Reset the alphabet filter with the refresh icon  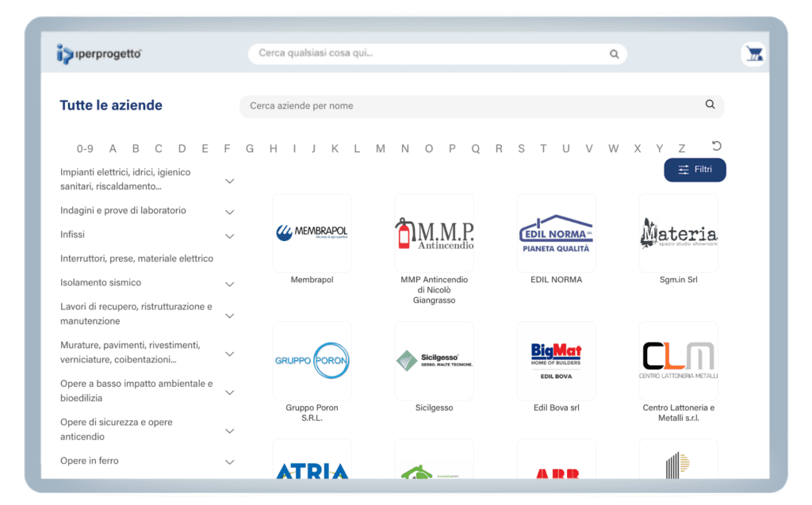717,146
